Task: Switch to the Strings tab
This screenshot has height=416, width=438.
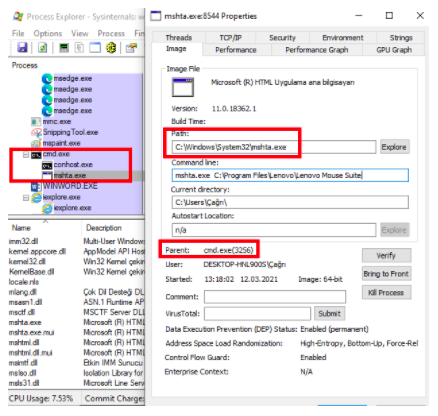Action: (401, 38)
